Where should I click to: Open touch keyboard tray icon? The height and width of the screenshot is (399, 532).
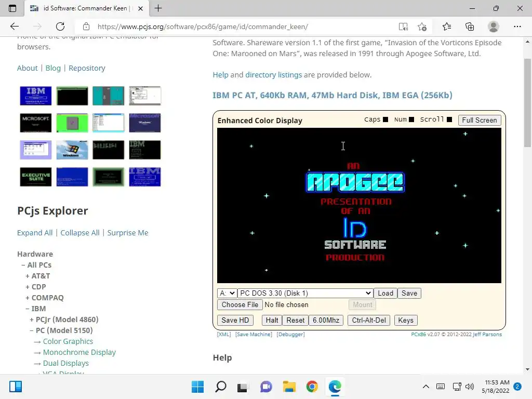click(441, 387)
